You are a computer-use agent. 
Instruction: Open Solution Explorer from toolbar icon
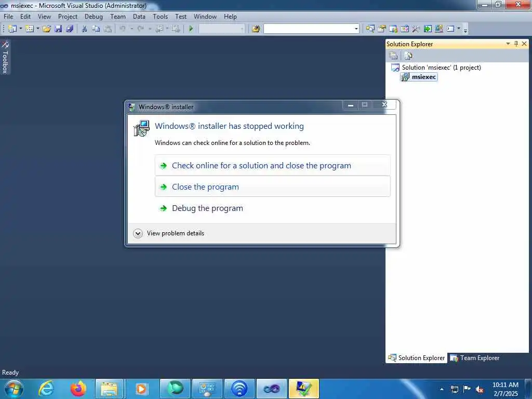coord(370,29)
